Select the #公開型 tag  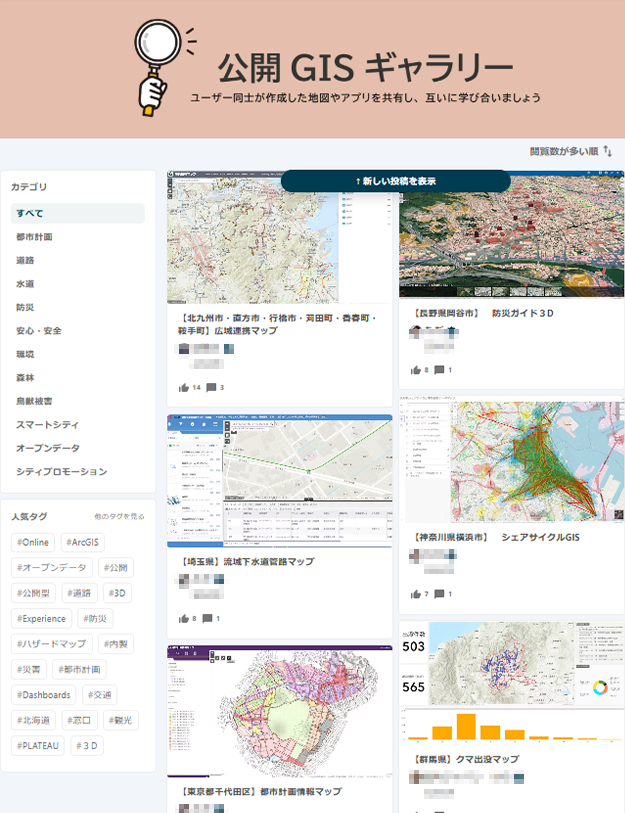coord(33,593)
